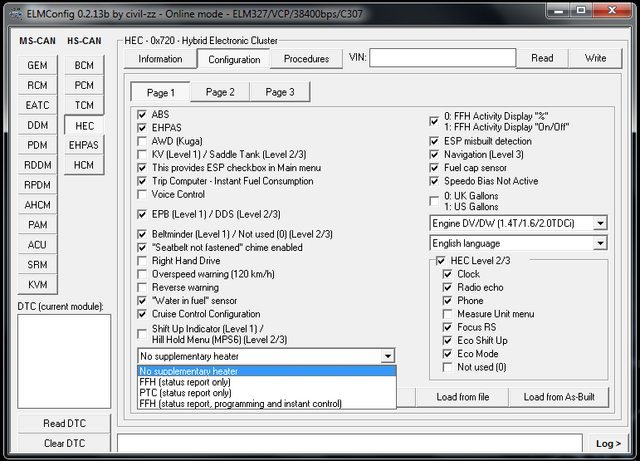Toggle Navigation (Level 3) checkbox
This screenshot has width=640, height=461.
(434, 155)
